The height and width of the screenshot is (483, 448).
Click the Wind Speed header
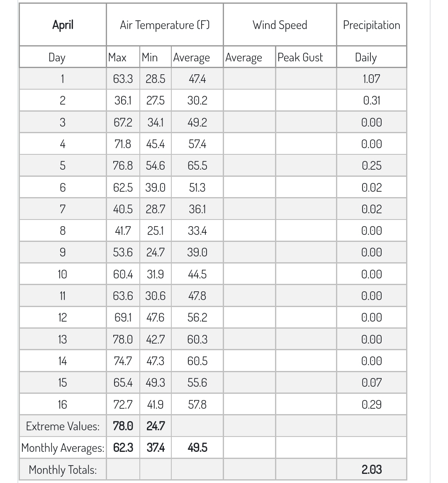[280, 25]
